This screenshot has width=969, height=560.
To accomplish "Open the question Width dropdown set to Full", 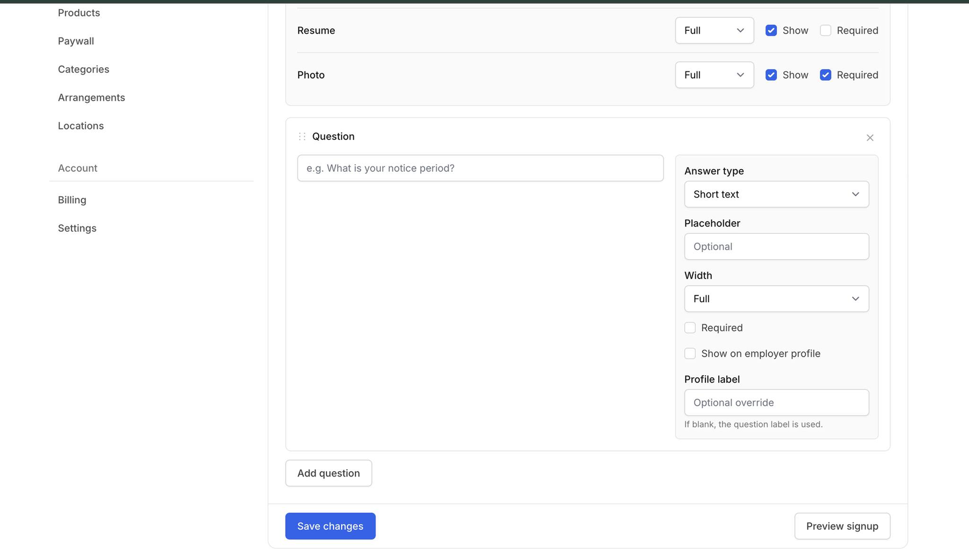I will click(776, 298).
